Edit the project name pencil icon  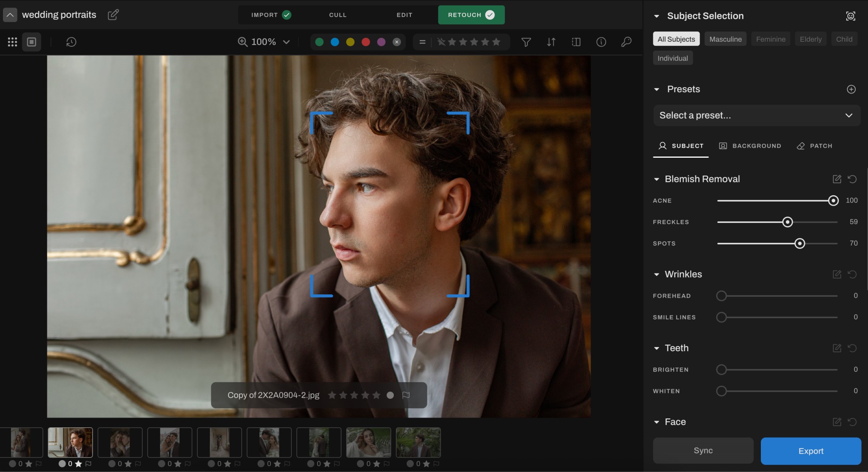click(x=113, y=15)
